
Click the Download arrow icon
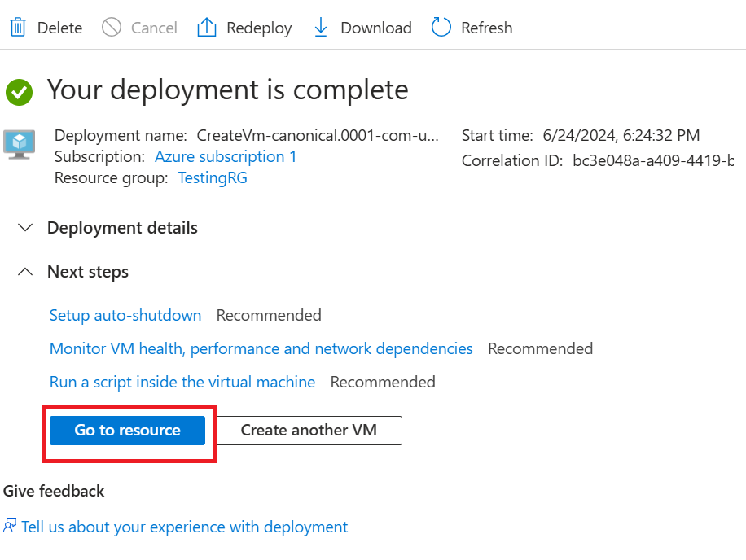point(321,28)
